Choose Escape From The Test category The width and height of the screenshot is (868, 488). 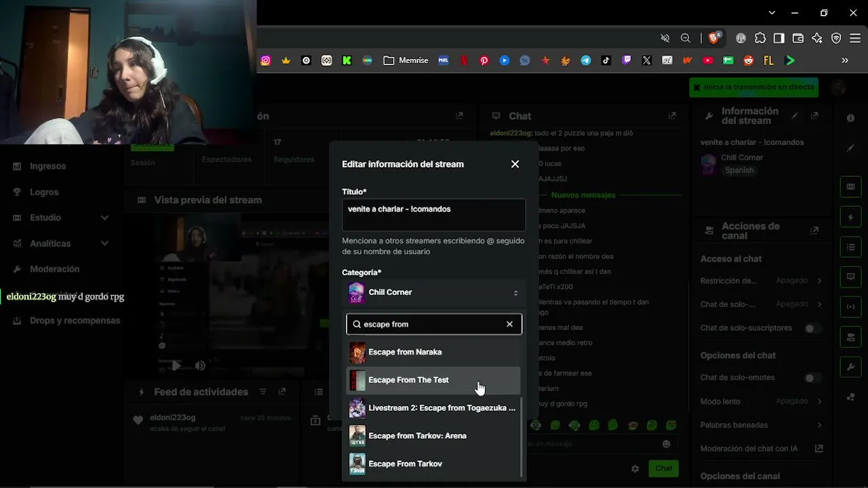[433, 380]
